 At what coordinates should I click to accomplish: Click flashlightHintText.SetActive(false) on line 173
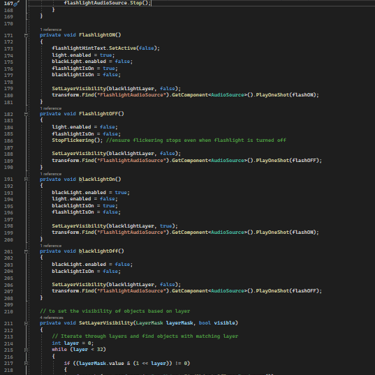(106, 48)
